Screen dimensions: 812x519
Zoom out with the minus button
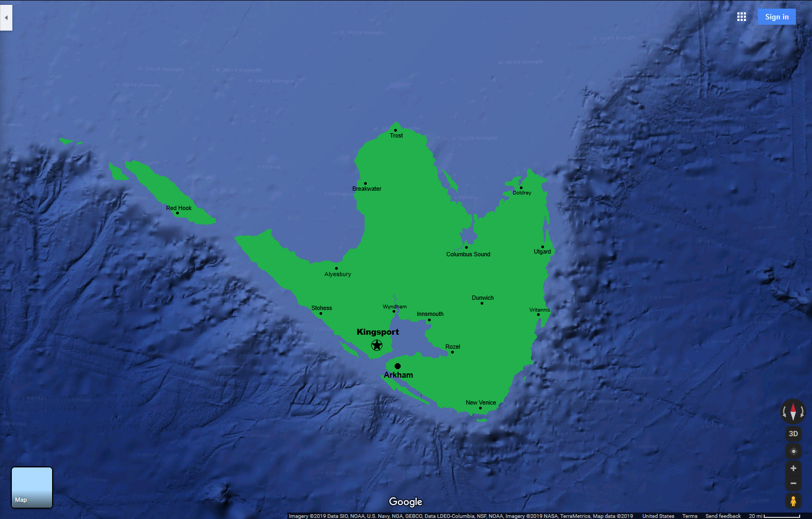pyautogui.click(x=793, y=484)
